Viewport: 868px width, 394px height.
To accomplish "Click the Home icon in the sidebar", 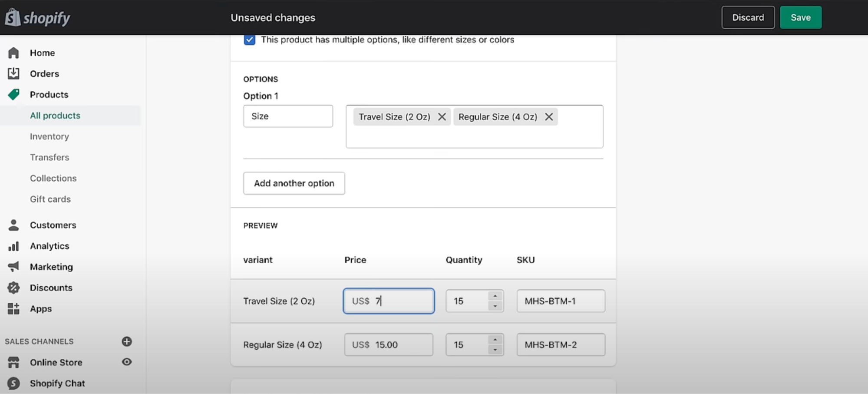I will 13,53.
